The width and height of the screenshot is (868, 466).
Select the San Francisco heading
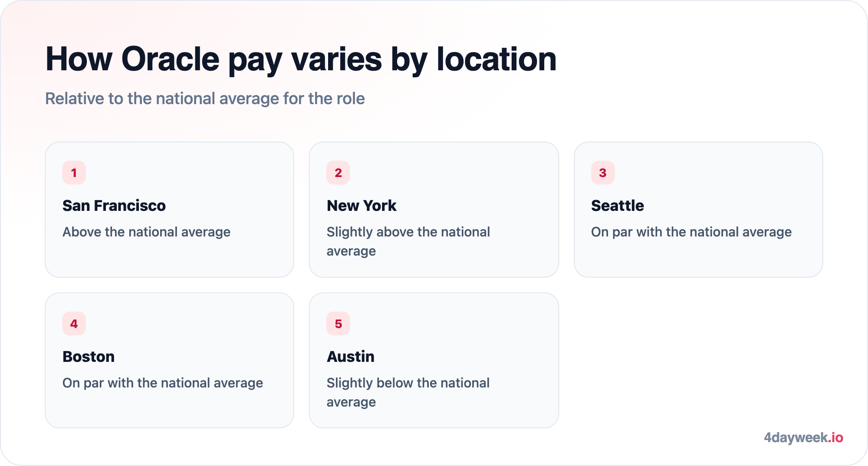pos(114,206)
